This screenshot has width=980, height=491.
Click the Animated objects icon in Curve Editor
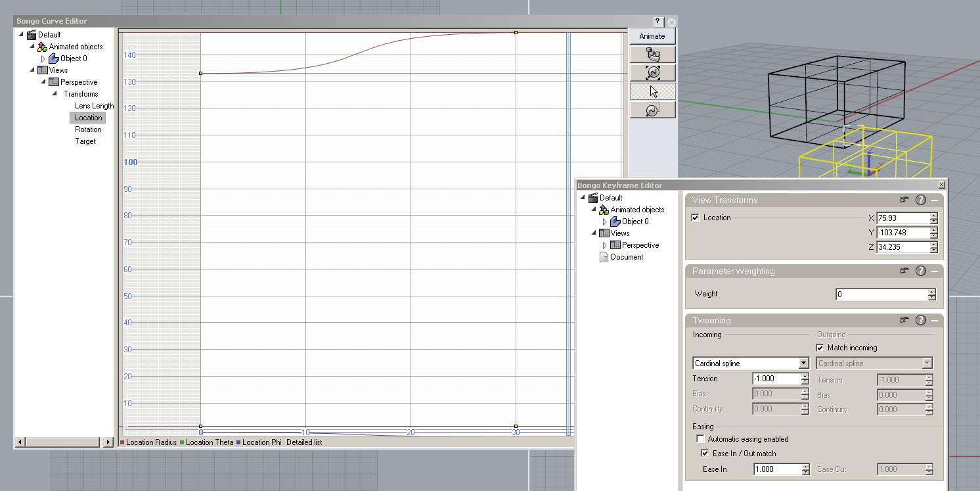(42, 47)
